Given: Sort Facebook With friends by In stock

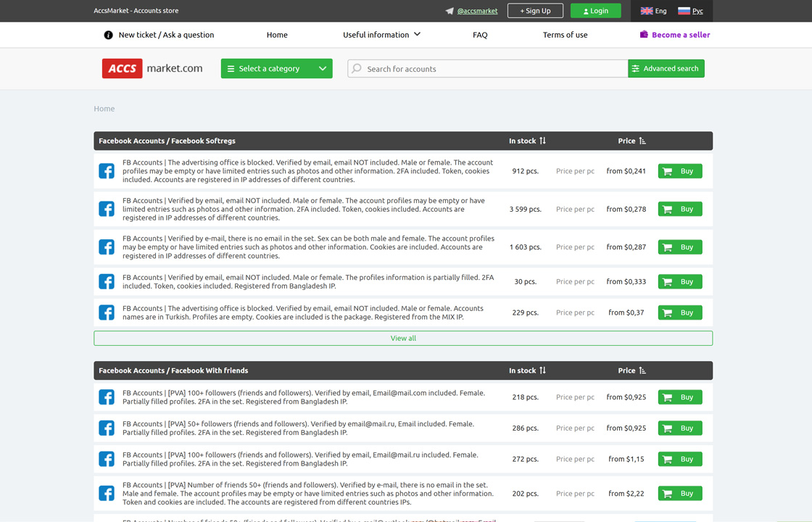Looking at the screenshot, I should 527,370.
